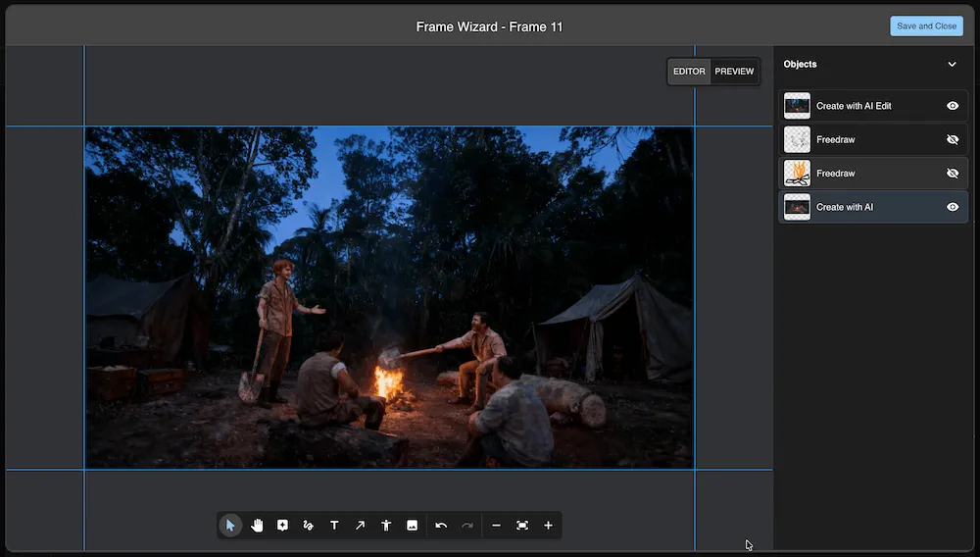
Task: Select the sketch Freedraw thumbnail
Action: (x=797, y=140)
